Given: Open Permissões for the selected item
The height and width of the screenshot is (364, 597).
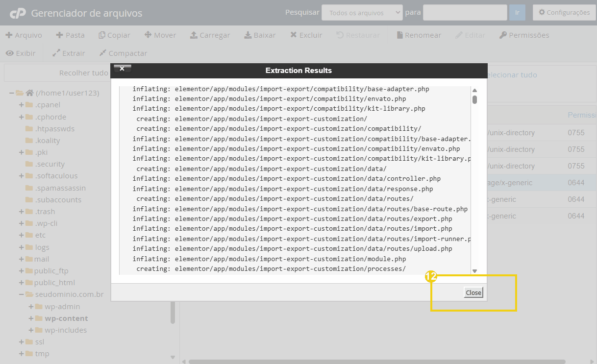Looking at the screenshot, I should (x=524, y=35).
